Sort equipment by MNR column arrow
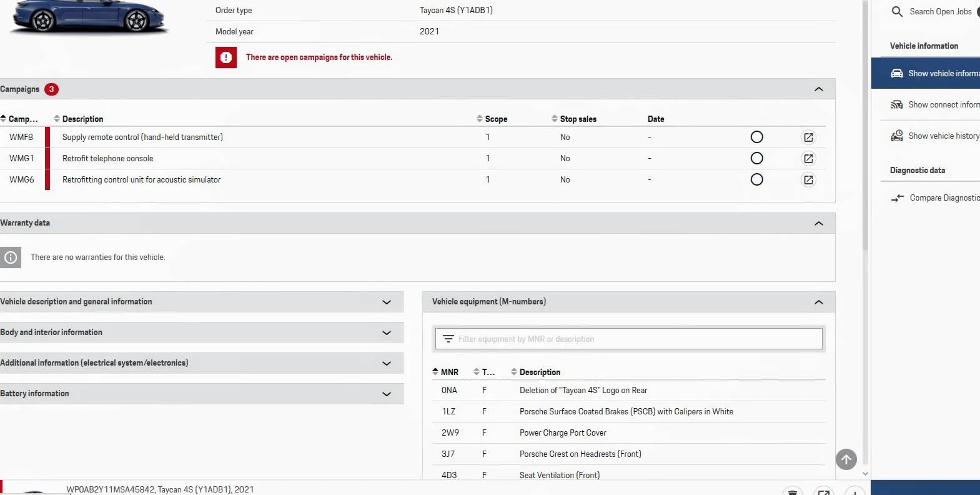 (x=435, y=372)
